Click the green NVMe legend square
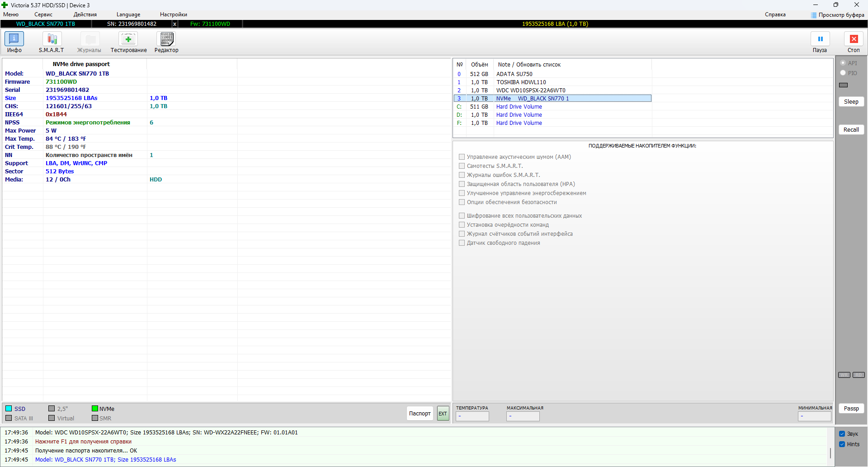 95,409
